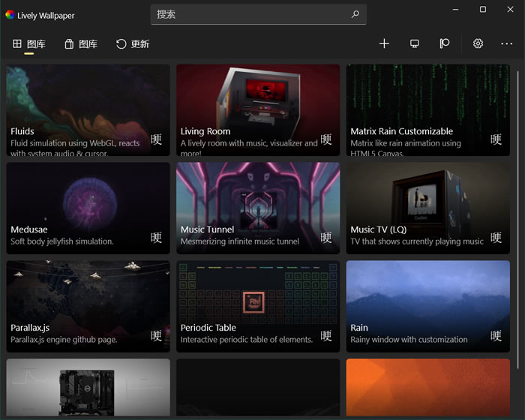Screen dimensions: 525x420
Task: Open the 更新 update tab
Action: 133,44
